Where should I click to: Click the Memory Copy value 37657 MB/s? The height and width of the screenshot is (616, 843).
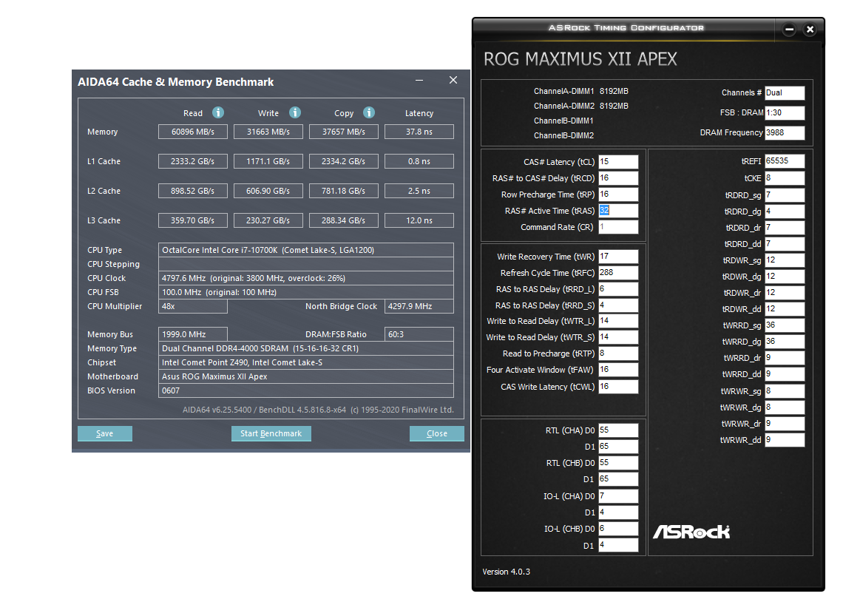344,132
